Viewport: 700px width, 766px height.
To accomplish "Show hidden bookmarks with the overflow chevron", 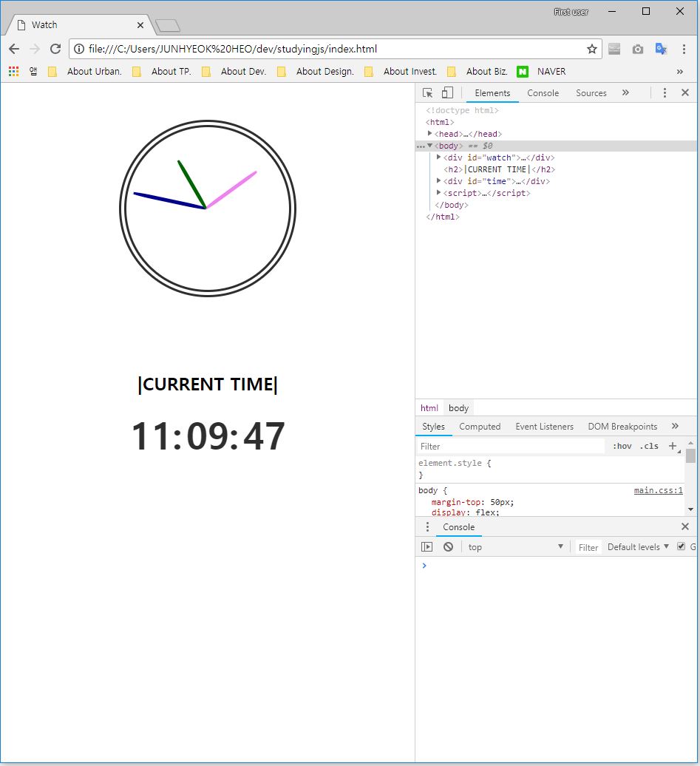I will point(679,72).
